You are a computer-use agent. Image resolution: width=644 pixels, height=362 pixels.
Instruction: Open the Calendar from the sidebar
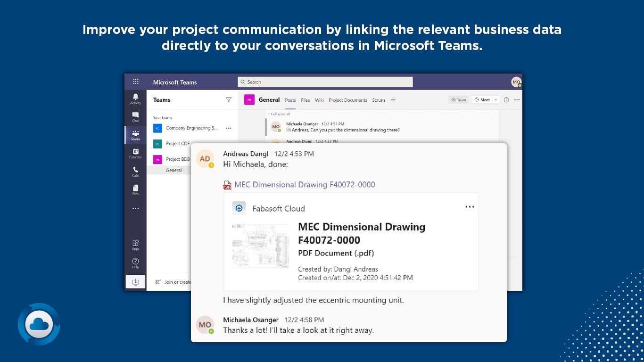(x=135, y=154)
